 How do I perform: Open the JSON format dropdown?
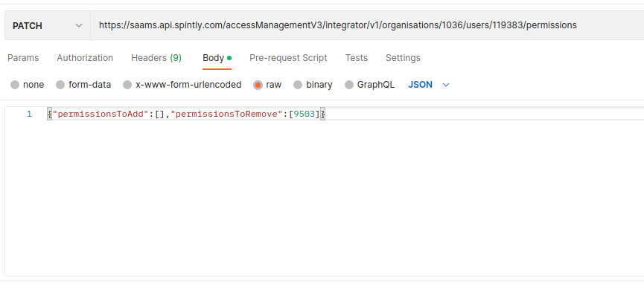(429, 85)
